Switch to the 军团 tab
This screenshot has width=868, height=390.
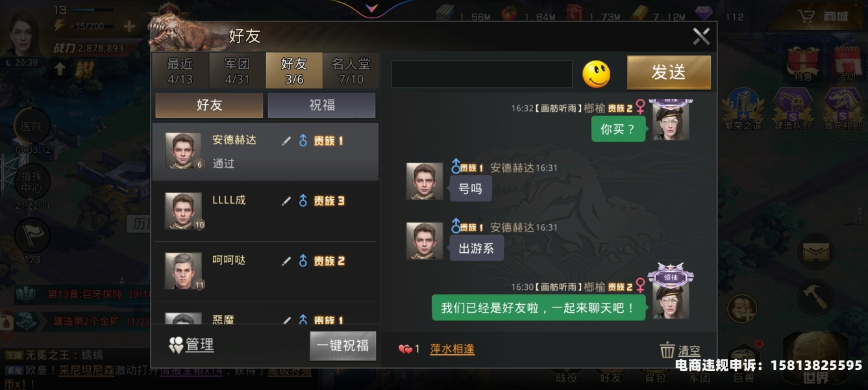237,71
